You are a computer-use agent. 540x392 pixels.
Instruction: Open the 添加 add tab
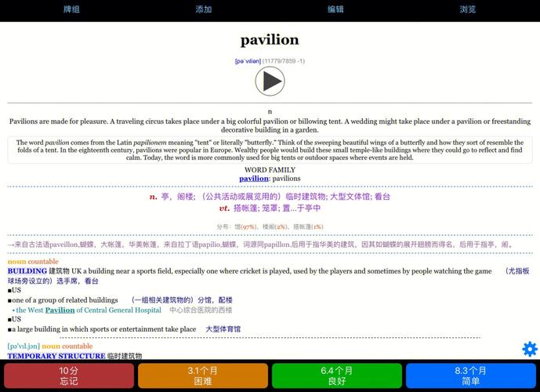[x=204, y=9]
